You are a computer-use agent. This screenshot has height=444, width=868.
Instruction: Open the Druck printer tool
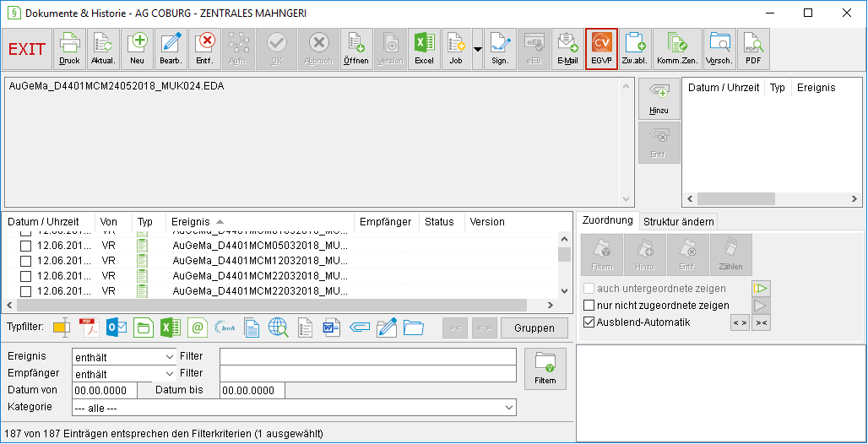(70, 49)
